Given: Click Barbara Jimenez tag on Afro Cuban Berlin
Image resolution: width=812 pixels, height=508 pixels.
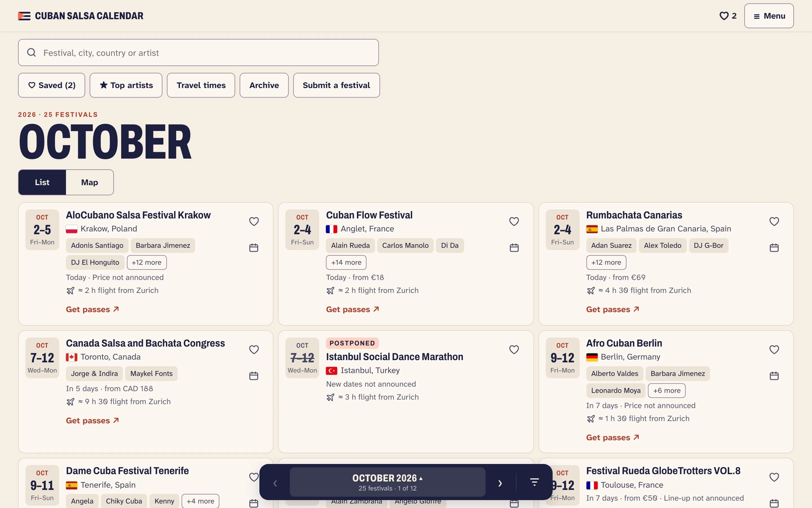Looking at the screenshot, I should pyautogui.click(x=678, y=373).
